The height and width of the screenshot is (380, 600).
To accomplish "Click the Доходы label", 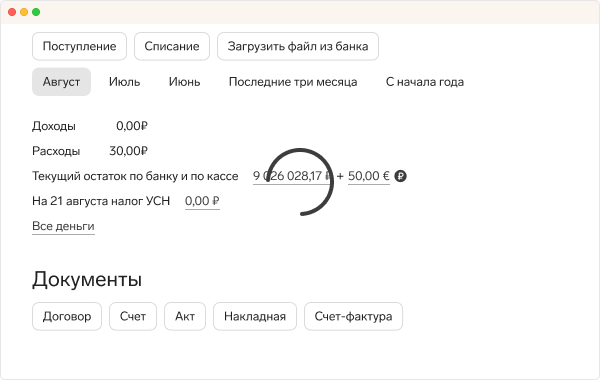I will click(54, 126).
